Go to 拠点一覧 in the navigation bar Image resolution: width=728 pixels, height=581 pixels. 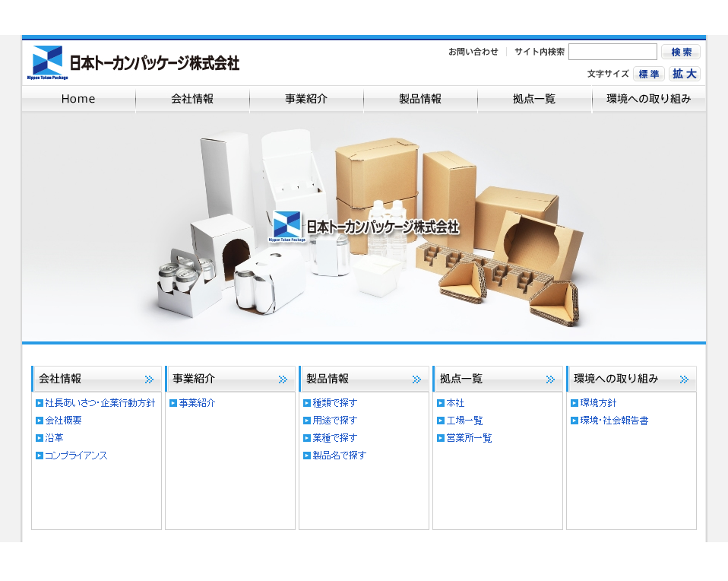[x=534, y=99]
